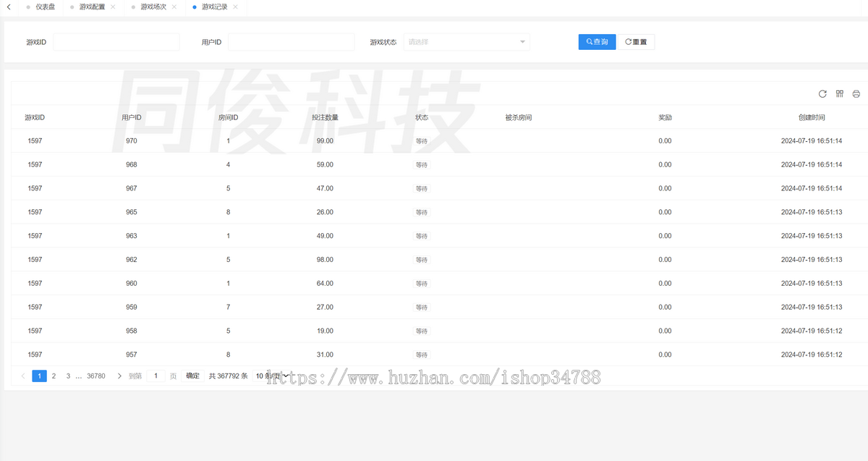Select user ID 960 cell
868x461 pixels.
pos(131,284)
